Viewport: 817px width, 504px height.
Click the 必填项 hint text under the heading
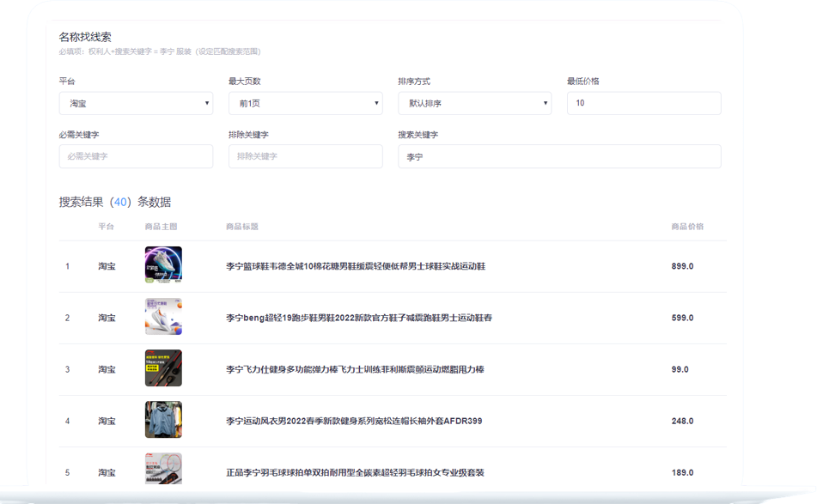point(160,52)
